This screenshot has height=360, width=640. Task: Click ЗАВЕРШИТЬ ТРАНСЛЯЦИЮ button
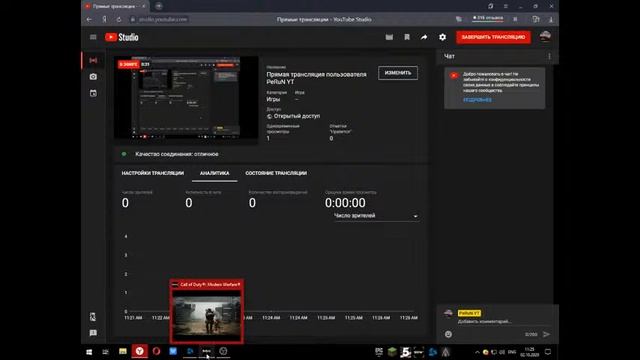tap(493, 37)
